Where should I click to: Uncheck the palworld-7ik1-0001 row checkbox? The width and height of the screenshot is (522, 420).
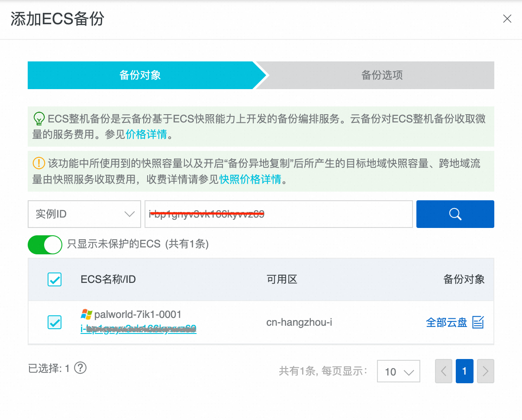click(55, 322)
